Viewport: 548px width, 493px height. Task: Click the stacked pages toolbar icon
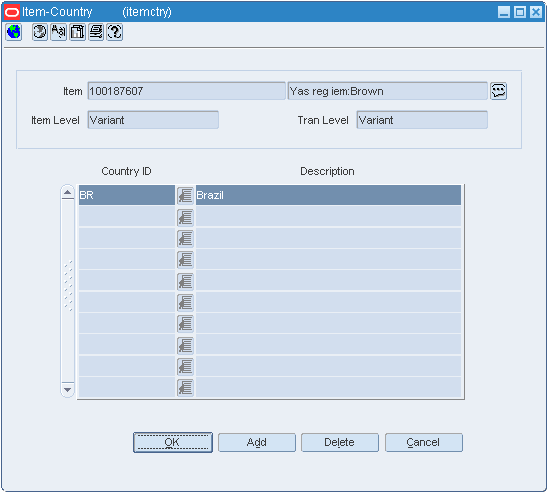(96, 32)
